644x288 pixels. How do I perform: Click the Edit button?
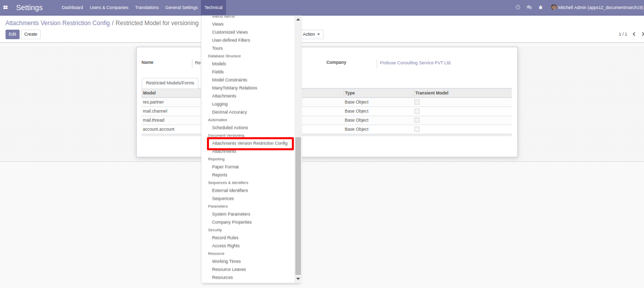pos(13,34)
